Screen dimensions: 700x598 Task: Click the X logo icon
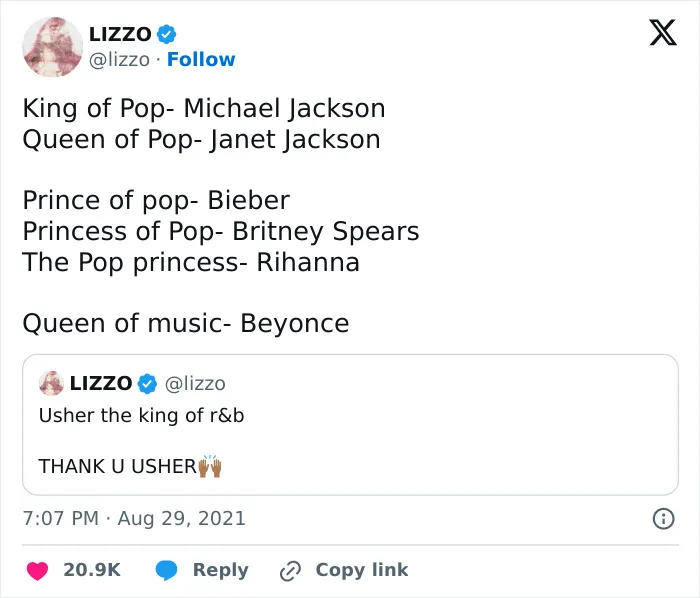pos(663,33)
